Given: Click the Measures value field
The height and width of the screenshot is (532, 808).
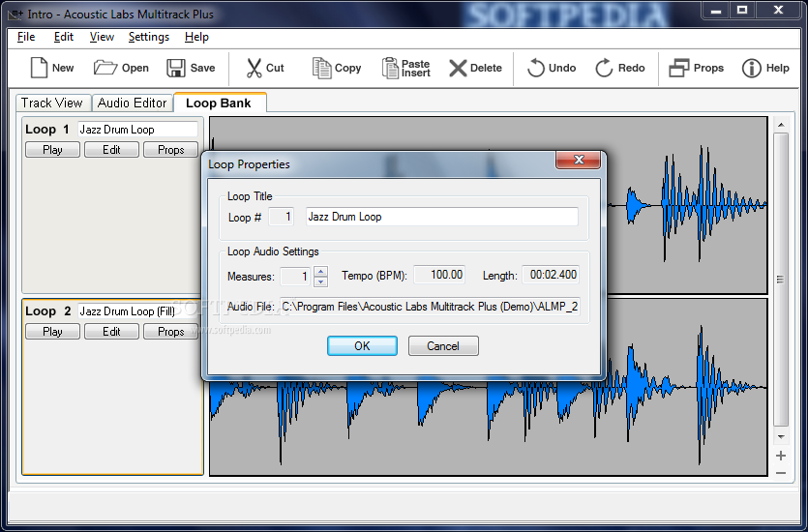Looking at the screenshot, I should pyautogui.click(x=296, y=276).
